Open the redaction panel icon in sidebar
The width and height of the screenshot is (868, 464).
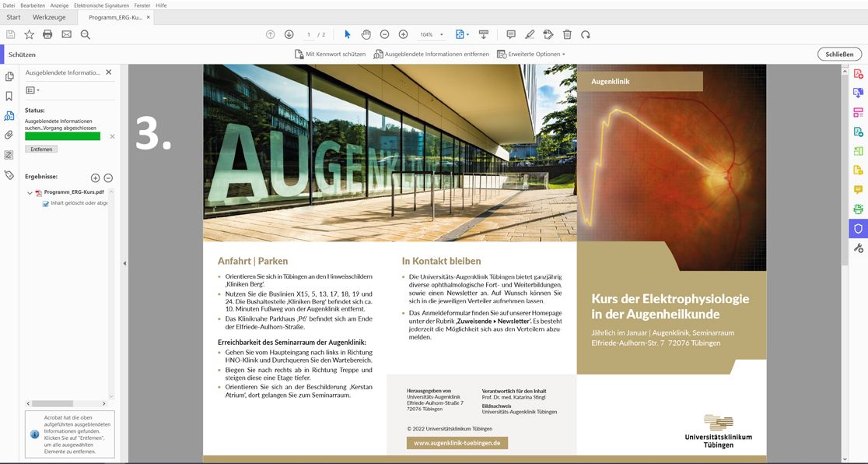pyautogui.click(x=9, y=155)
